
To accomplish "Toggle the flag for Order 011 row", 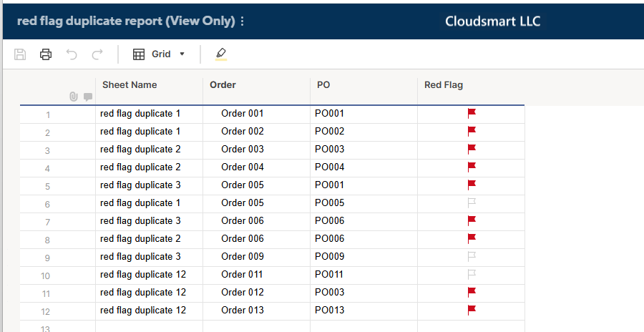I will (x=472, y=274).
